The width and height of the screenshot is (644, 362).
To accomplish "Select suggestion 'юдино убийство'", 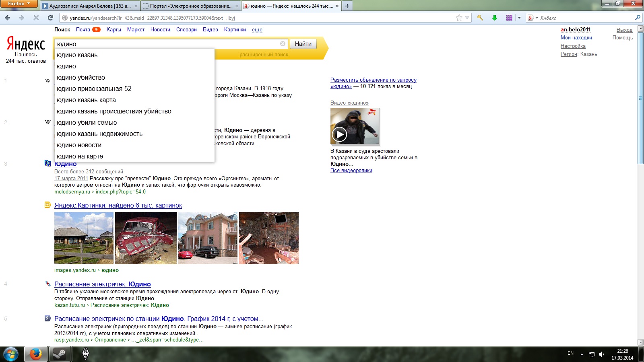I will pyautogui.click(x=134, y=78).
